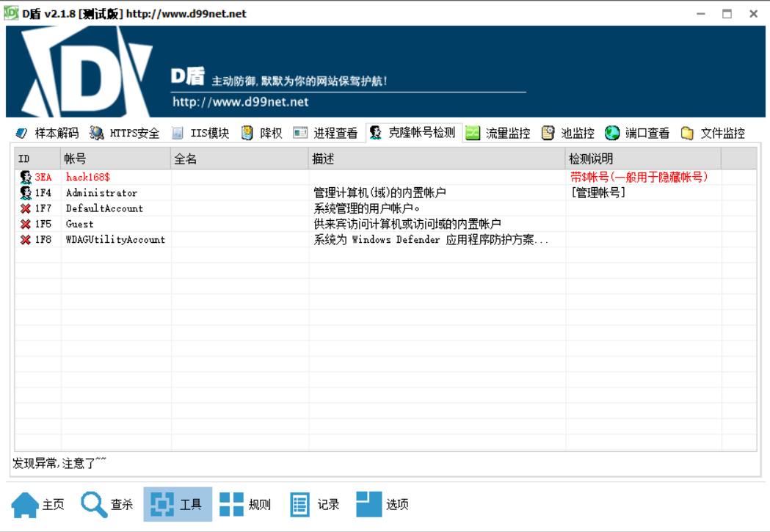This screenshot has width=770, height=532.
Task: Click the 降权 shield icon
Action: (x=247, y=133)
